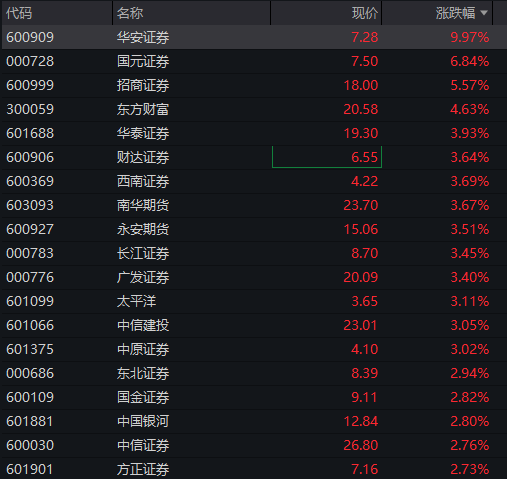Select stock code 600906

[30, 157]
